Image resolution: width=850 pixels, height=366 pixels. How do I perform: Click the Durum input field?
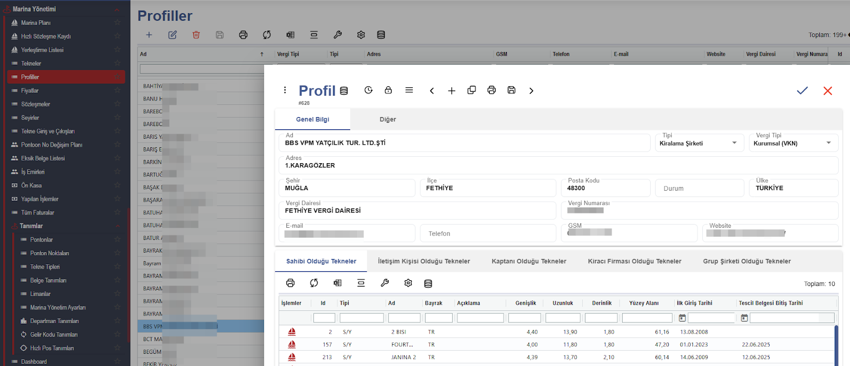pos(699,188)
